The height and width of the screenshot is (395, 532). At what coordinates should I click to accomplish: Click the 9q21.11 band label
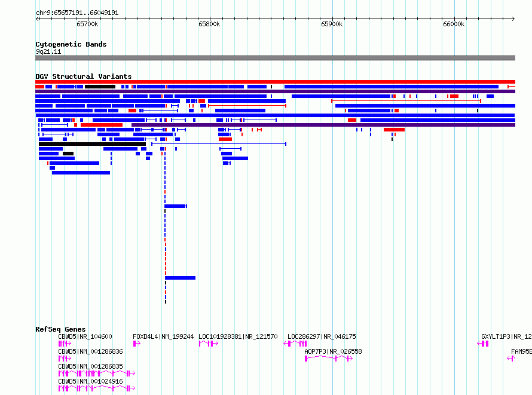tap(48, 51)
